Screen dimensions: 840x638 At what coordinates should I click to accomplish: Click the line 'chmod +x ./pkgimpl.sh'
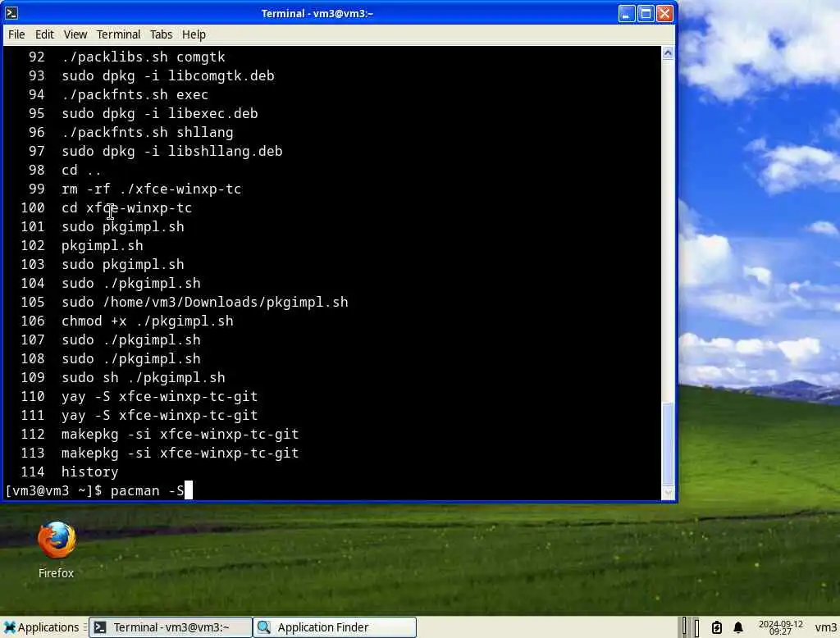click(x=148, y=321)
